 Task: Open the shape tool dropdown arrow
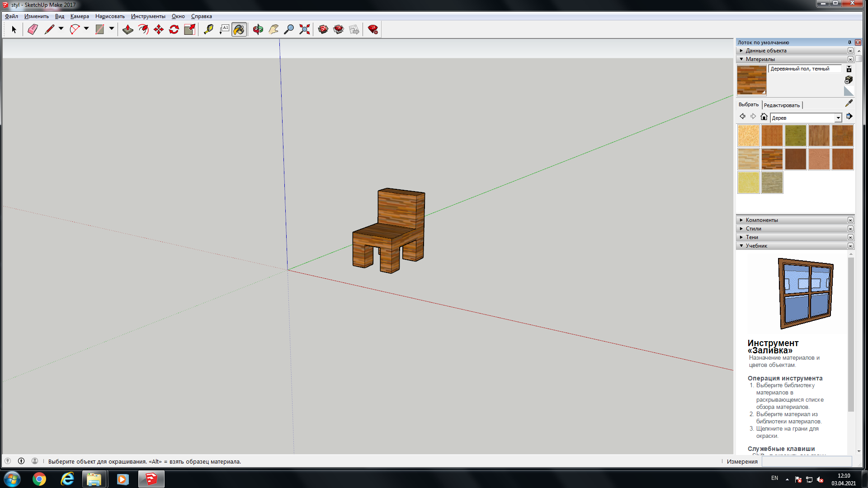112,28
